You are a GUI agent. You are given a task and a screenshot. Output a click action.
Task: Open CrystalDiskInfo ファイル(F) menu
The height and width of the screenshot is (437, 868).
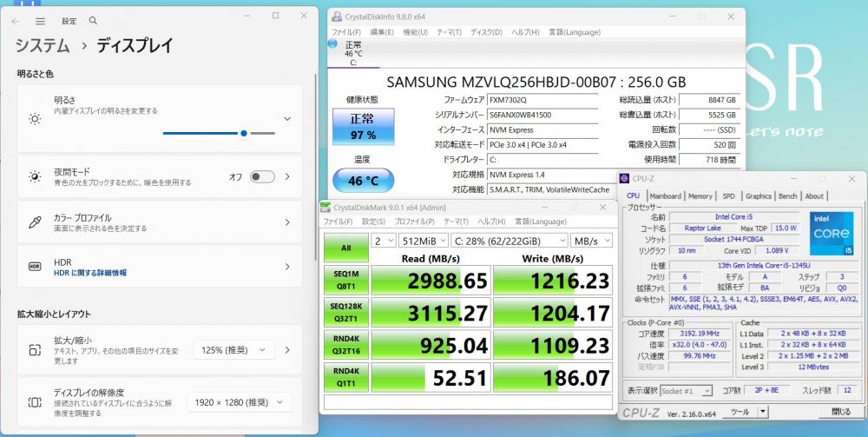[x=346, y=32]
